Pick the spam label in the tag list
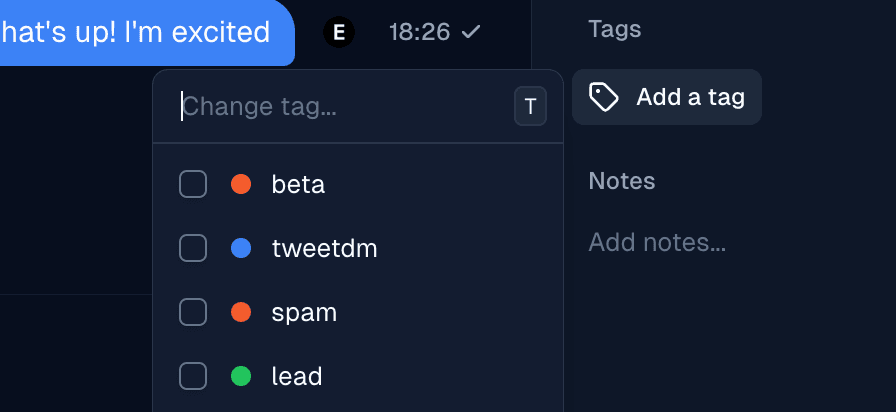This screenshot has width=896, height=412. [304, 313]
